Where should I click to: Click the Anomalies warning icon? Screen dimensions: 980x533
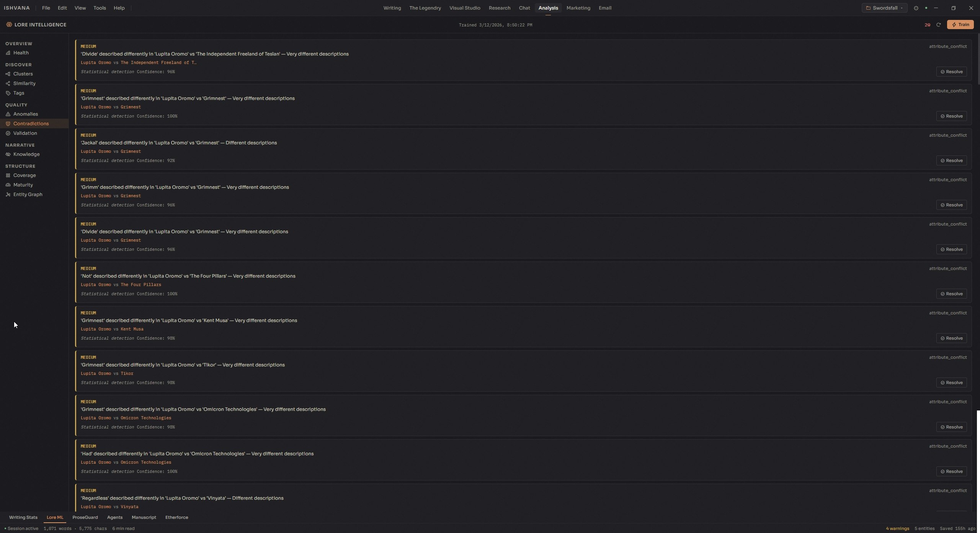(8, 114)
